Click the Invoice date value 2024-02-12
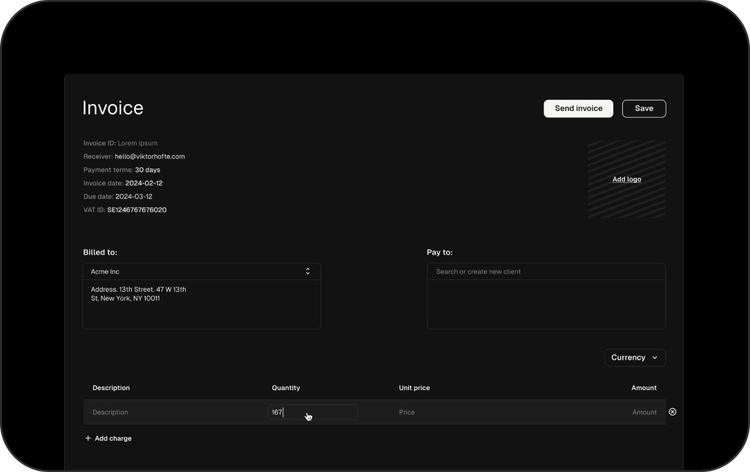 tap(144, 183)
